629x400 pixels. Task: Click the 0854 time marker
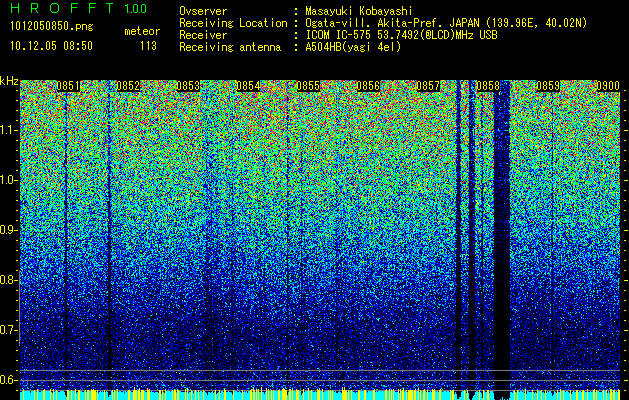(248, 86)
